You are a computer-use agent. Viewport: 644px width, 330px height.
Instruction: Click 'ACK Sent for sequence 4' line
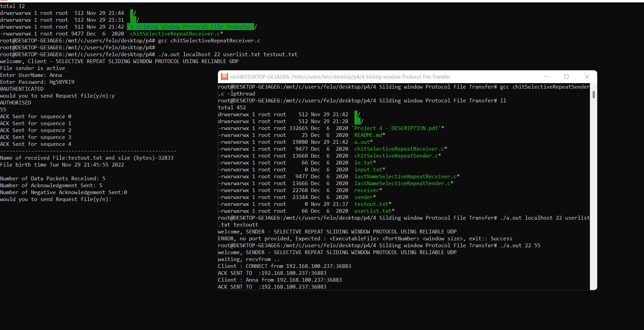click(x=35, y=144)
